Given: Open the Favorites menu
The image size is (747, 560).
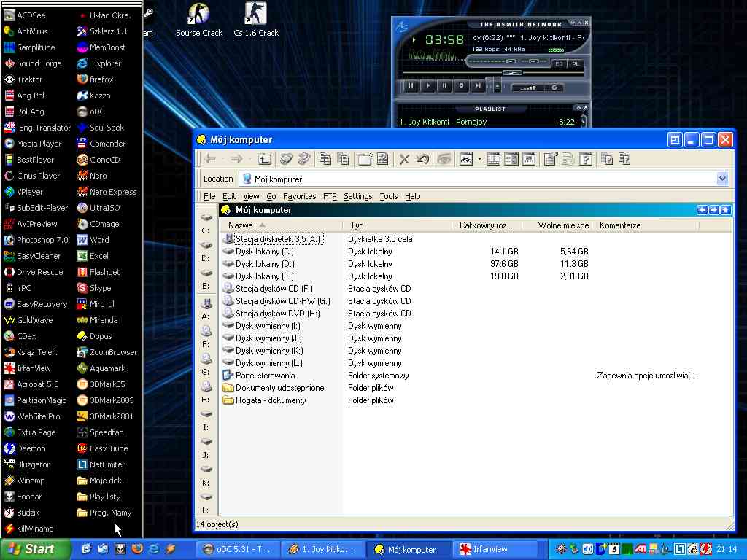Looking at the screenshot, I should (299, 196).
